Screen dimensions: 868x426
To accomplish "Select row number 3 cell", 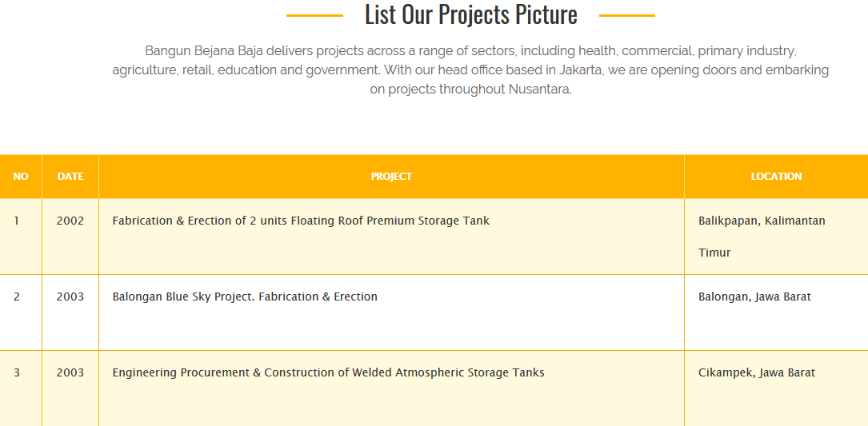I will click(17, 372).
